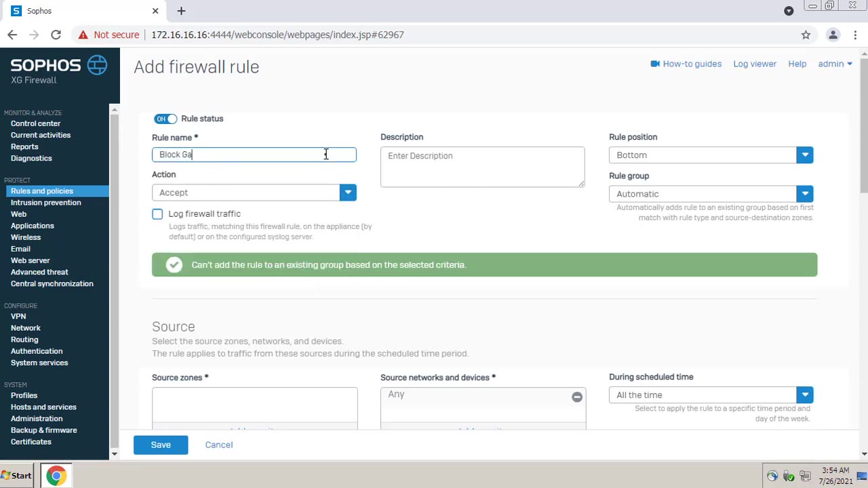This screenshot has width=868, height=488.
Task: Toggle Rule status ON switch
Action: [x=165, y=119]
